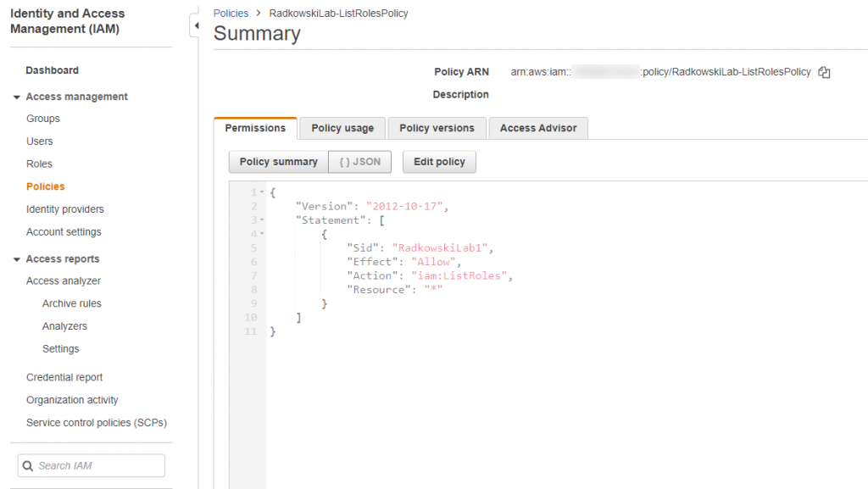This screenshot has width=868, height=489.
Task: Open the Policy usage tab
Action: point(342,128)
